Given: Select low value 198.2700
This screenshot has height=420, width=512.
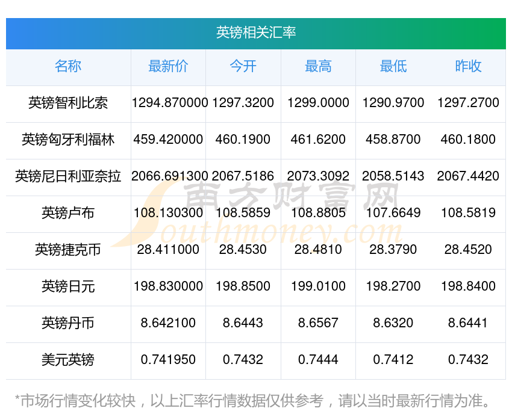Looking at the screenshot, I should (393, 286).
